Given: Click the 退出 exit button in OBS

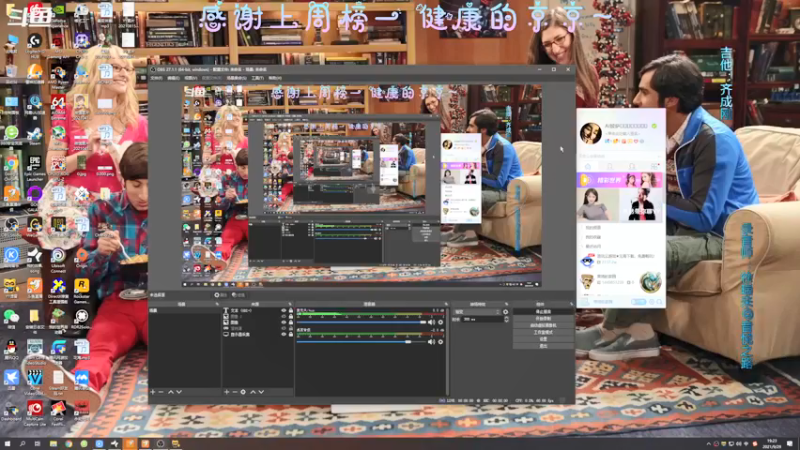Looking at the screenshot, I should click(544, 346).
